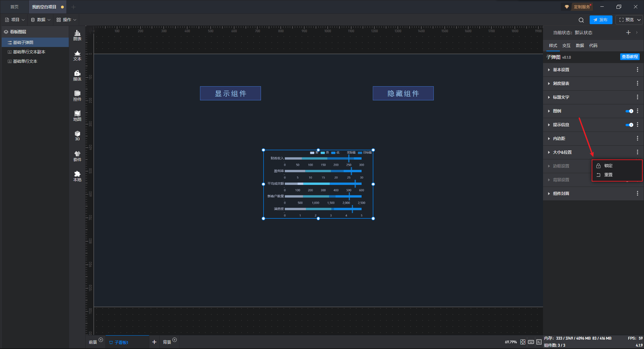The height and width of the screenshot is (349, 644).
Task: Add a new sub-board with plus icon
Action: tap(154, 342)
